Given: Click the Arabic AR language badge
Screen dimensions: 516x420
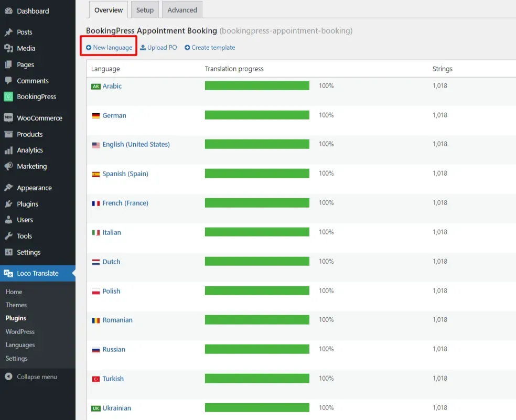Looking at the screenshot, I should (96, 87).
